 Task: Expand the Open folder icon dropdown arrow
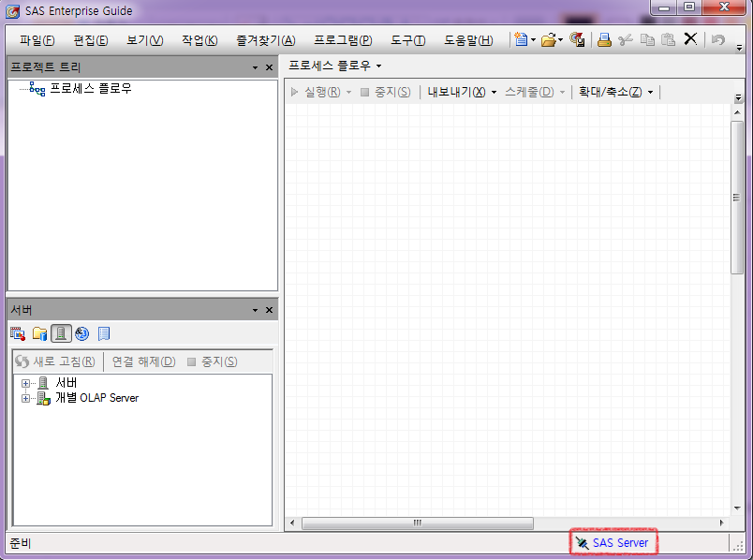(x=560, y=40)
